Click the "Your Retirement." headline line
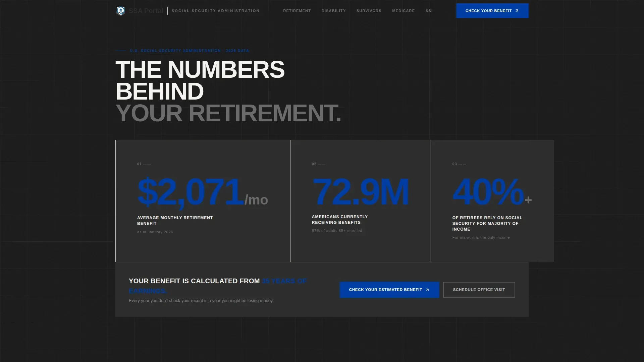Image resolution: width=644 pixels, height=362 pixels. click(228, 113)
